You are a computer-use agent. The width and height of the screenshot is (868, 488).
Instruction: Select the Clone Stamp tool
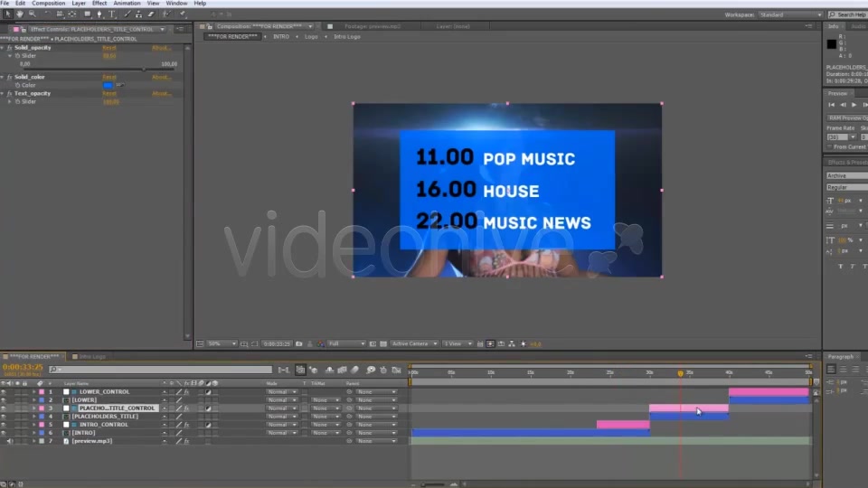(x=138, y=14)
